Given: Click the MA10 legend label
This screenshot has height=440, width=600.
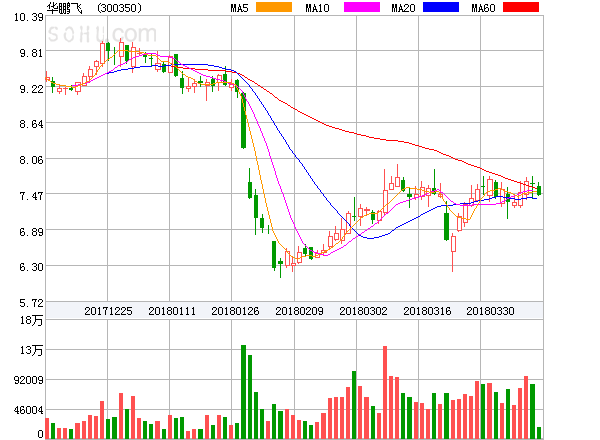Looking at the screenshot, I should pos(317,8).
